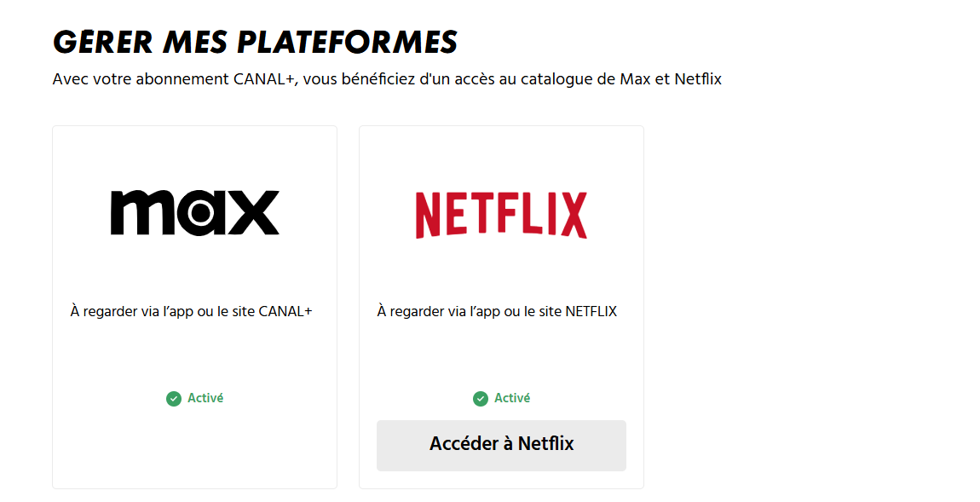Click the word PLATEFORMES in the heading
980x502 pixels.
coord(347,43)
